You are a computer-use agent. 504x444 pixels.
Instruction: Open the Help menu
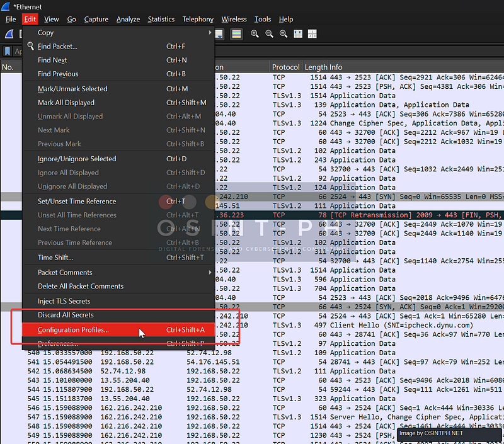point(286,20)
